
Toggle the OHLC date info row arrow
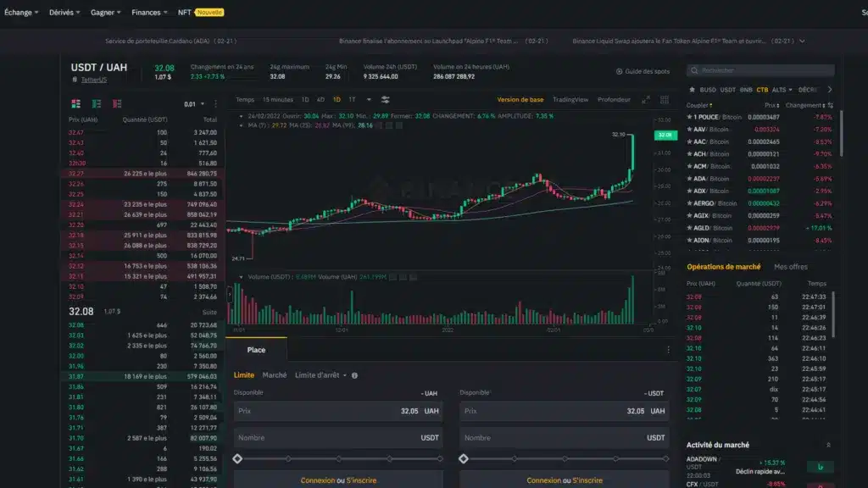[x=241, y=116]
